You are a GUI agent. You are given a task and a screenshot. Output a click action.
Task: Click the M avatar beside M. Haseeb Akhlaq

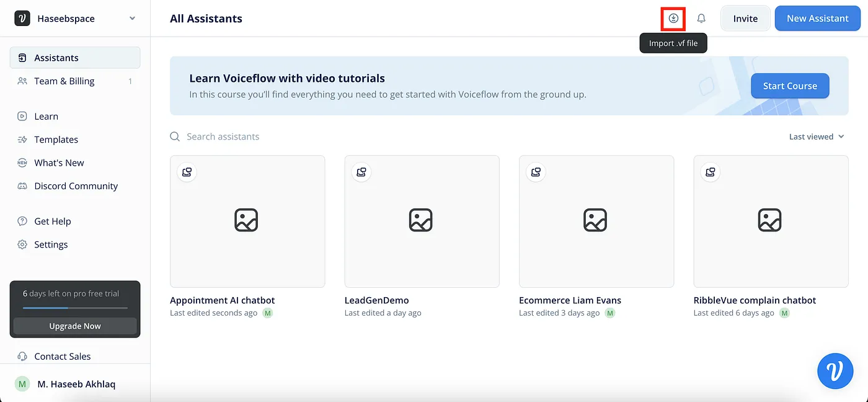click(22, 384)
